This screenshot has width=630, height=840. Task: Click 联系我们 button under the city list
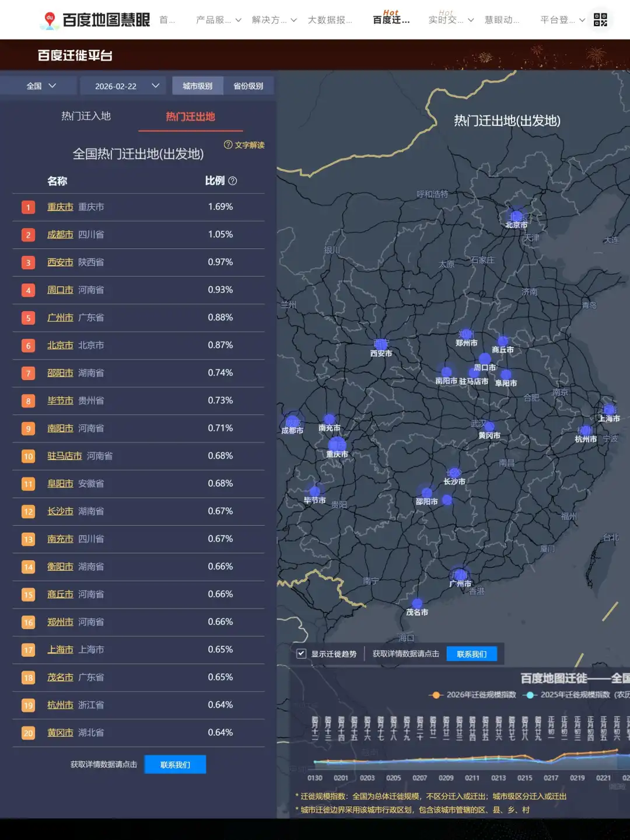[175, 764]
